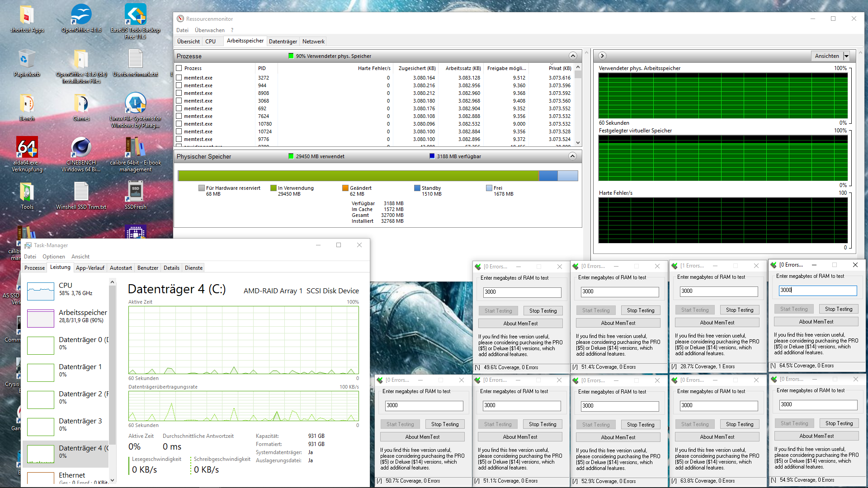
Task: Open the Überwachen menu
Action: coord(209,30)
